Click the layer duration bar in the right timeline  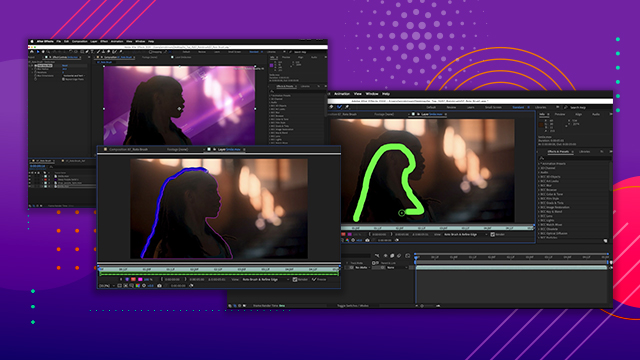click(511, 267)
